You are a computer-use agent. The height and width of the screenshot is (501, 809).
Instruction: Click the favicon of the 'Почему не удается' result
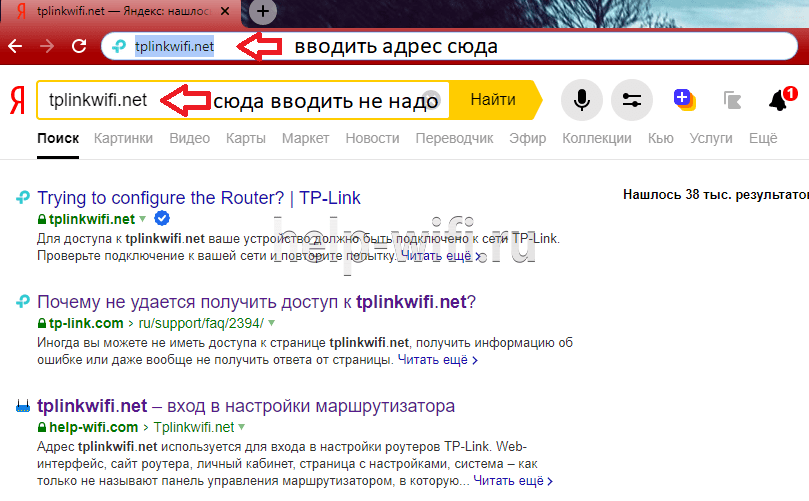click(x=23, y=301)
